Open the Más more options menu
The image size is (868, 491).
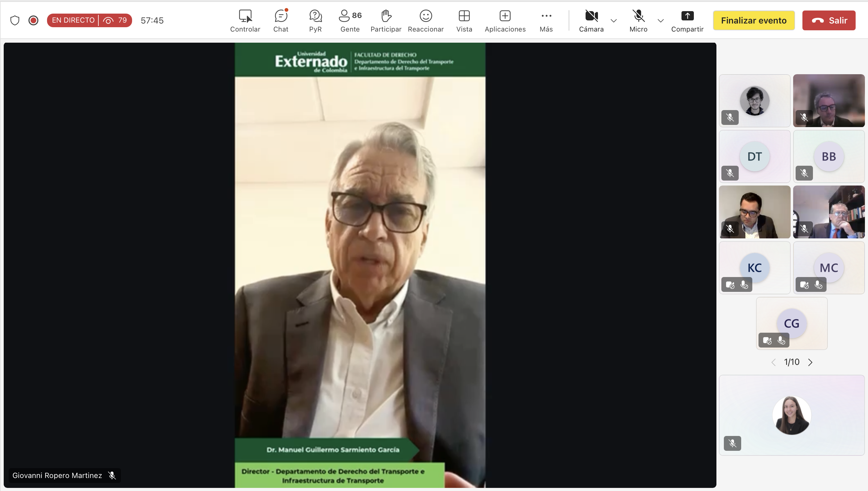click(546, 20)
